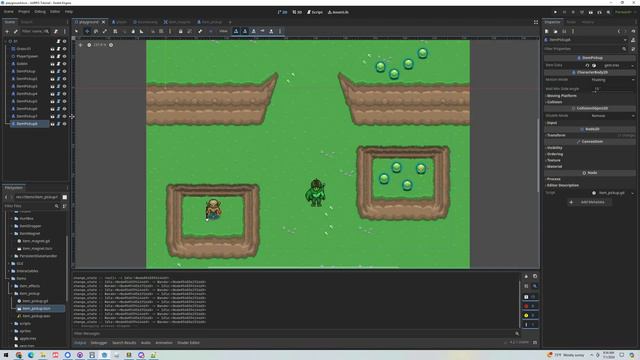Switch to the Shader Editor panel

point(188,343)
